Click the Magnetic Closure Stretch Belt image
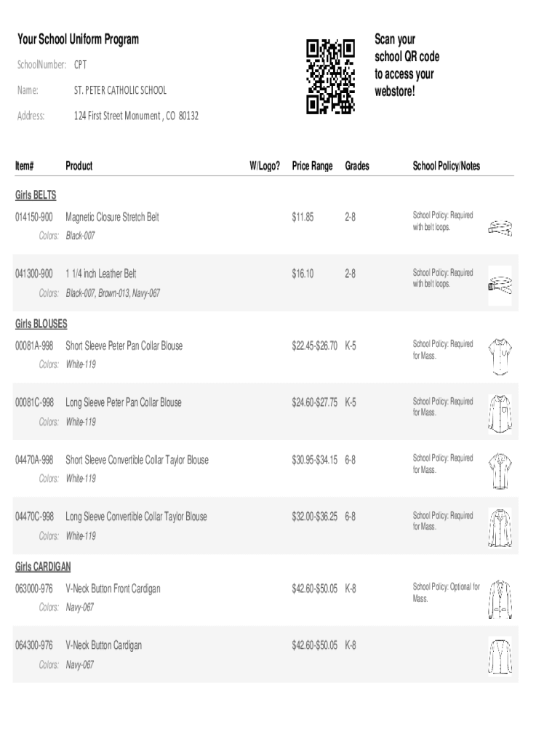This screenshot has width=560, height=745. [x=500, y=228]
